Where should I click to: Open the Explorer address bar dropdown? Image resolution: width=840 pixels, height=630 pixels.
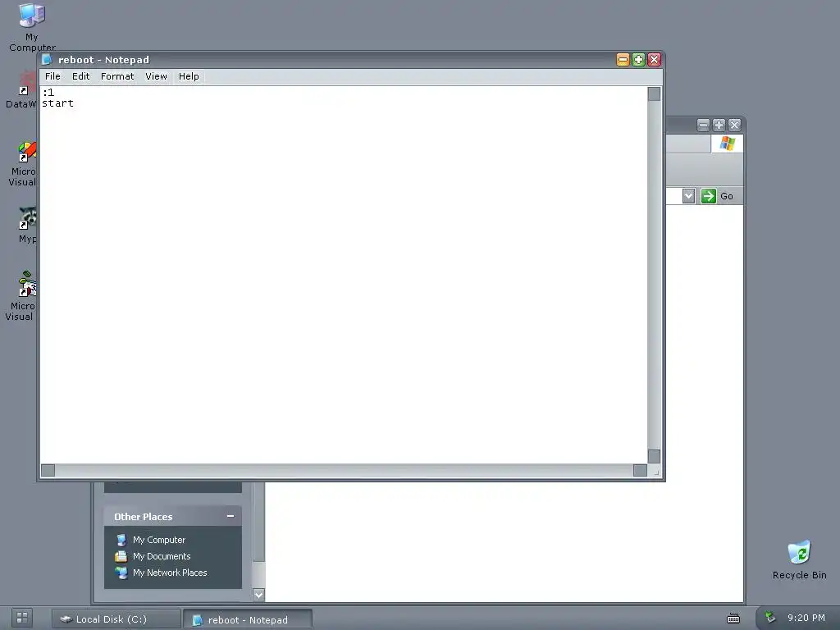pos(688,196)
